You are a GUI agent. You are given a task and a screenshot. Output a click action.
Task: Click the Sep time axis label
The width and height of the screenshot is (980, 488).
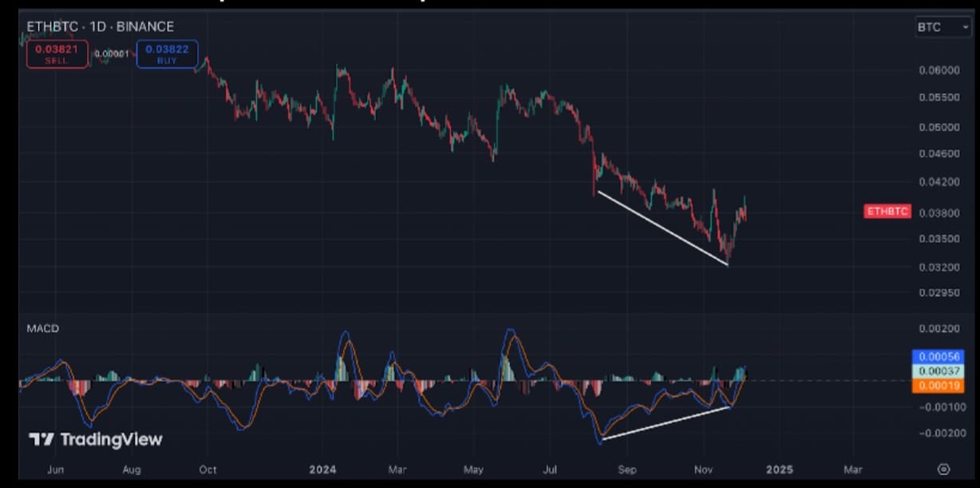tap(628, 469)
